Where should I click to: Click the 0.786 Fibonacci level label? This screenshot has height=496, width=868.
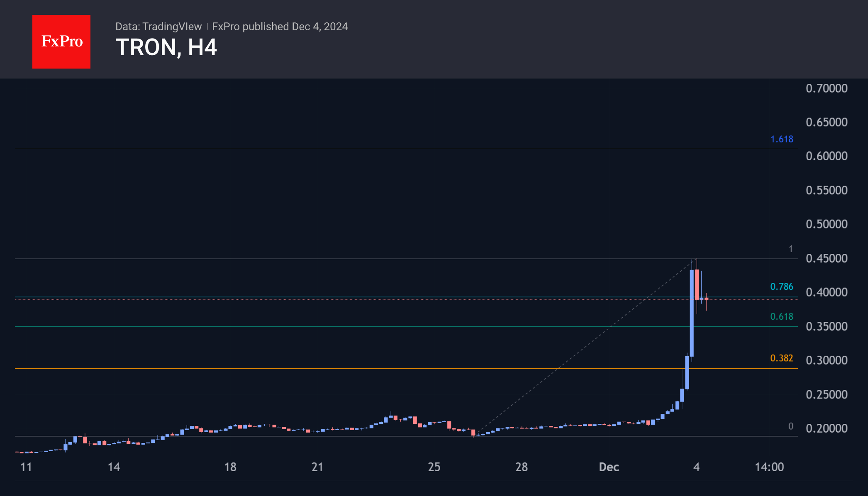781,287
